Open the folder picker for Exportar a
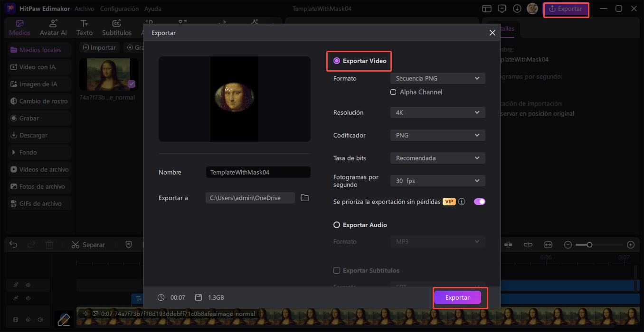The image size is (644, 332). click(304, 197)
